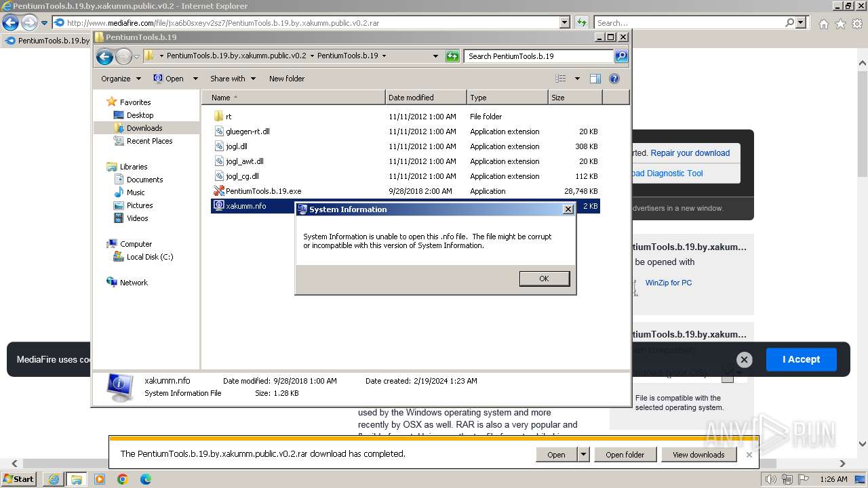Image resolution: width=868 pixels, height=488 pixels.
Task: Click WinZip for PC link
Action: [x=669, y=283]
